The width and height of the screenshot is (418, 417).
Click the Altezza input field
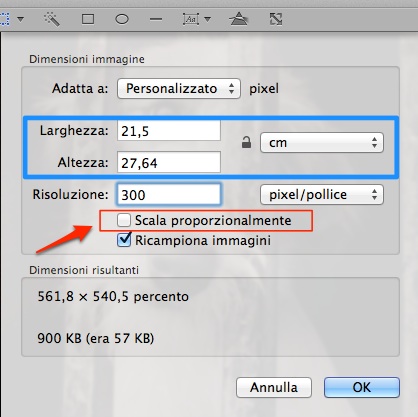(169, 162)
